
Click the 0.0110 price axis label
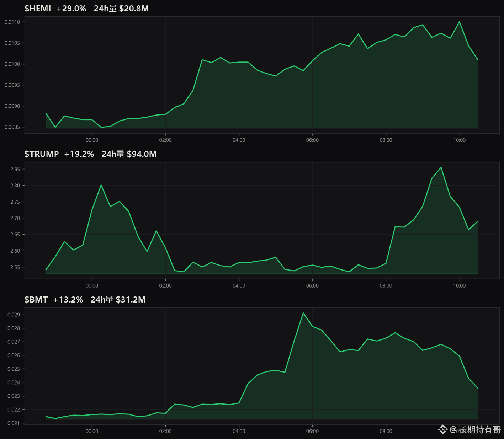[12, 22]
